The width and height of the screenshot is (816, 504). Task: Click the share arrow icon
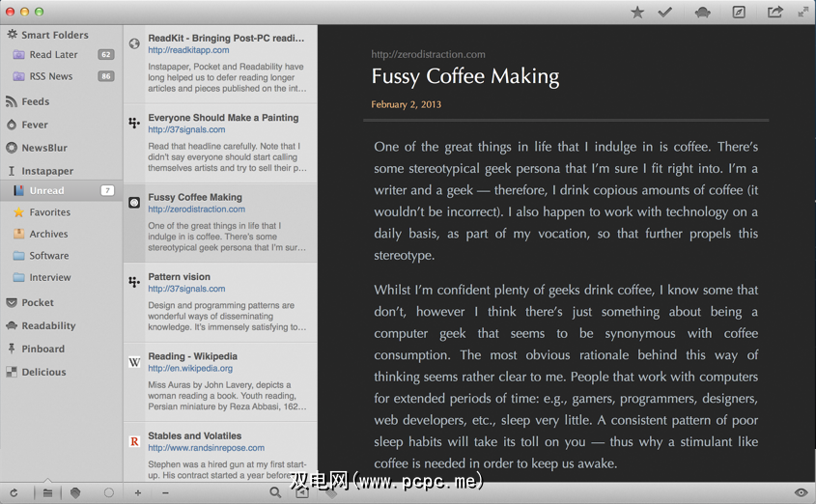click(x=774, y=13)
